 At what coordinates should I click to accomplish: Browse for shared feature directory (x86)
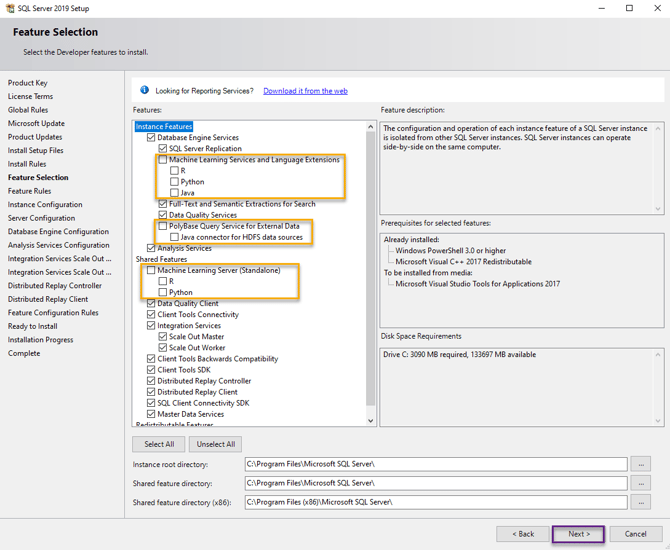pos(641,502)
